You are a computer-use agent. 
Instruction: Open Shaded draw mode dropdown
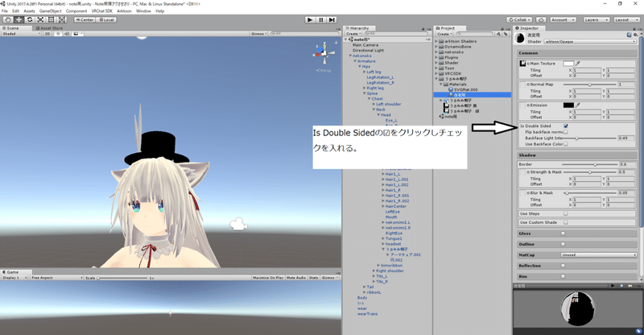[x=21, y=34]
